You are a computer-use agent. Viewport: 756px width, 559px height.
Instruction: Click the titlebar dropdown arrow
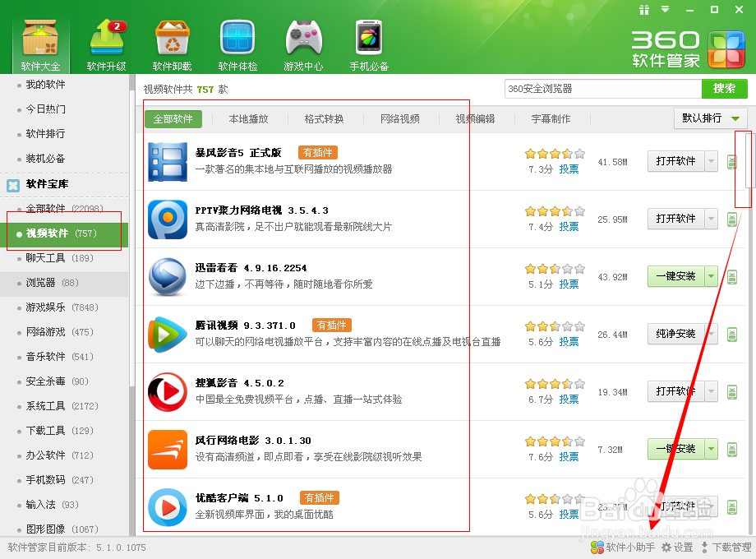click(666, 10)
